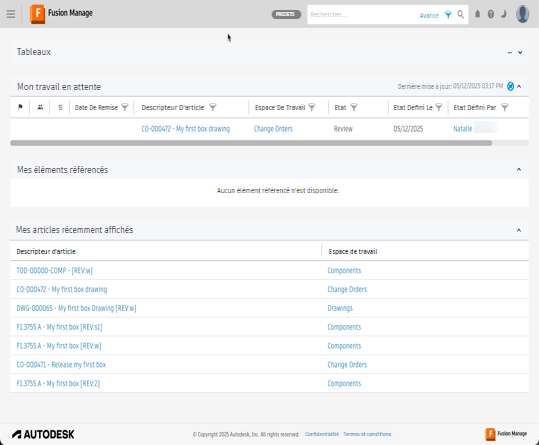Click the 05/12/2025 date cell

click(x=408, y=129)
